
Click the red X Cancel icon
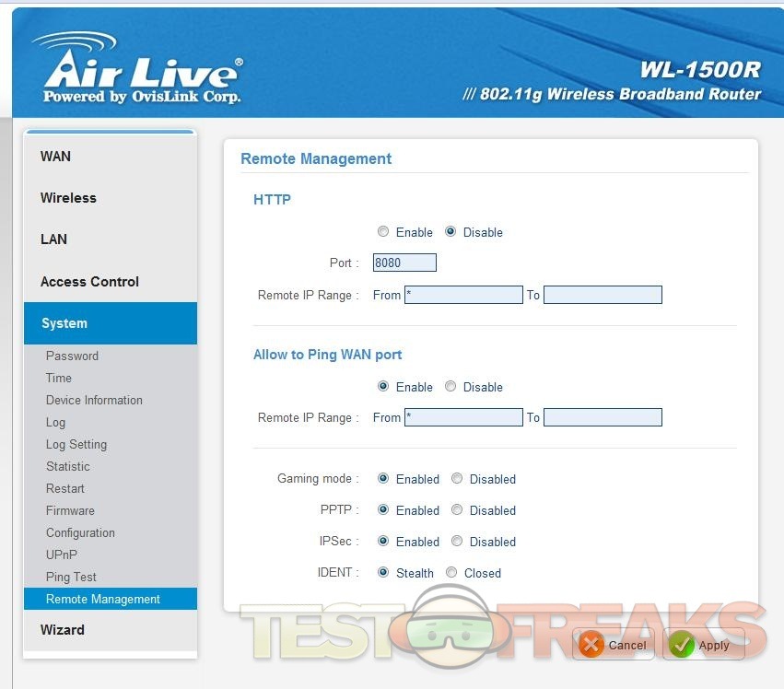coord(591,646)
